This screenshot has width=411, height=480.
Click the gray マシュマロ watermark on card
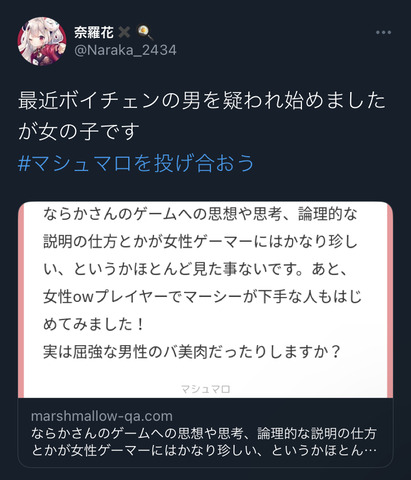pyautogui.click(x=205, y=389)
